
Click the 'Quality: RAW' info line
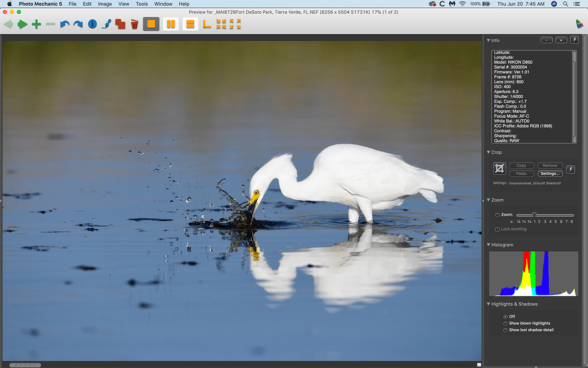pos(507,141)
